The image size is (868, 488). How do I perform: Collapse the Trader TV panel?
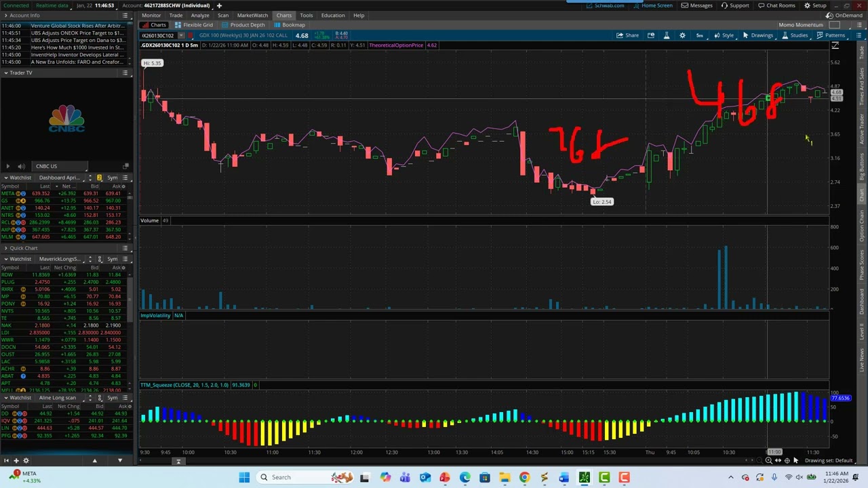coord(5,73)
